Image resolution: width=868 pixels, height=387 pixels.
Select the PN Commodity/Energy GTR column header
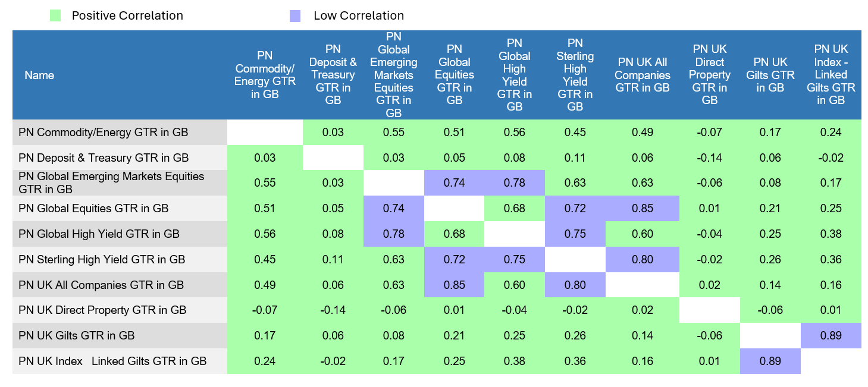click(265, 75)
